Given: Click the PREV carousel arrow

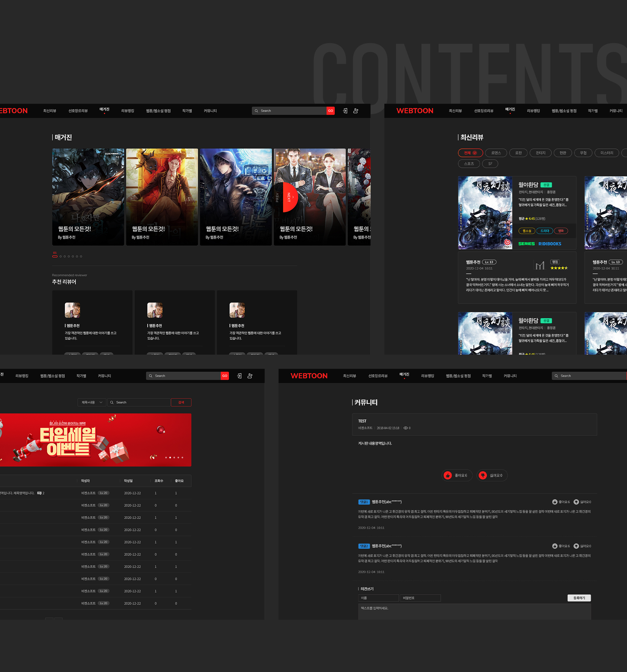Looking at the screenshot, I should click(x=277, y=197).
